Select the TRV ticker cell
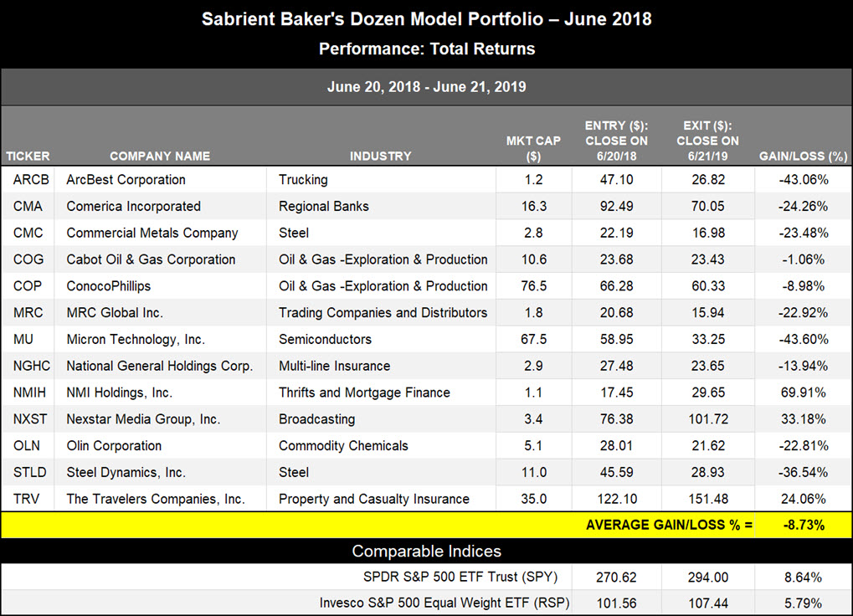The width and height of the screenshot is (853, 616). click(26, 499)
